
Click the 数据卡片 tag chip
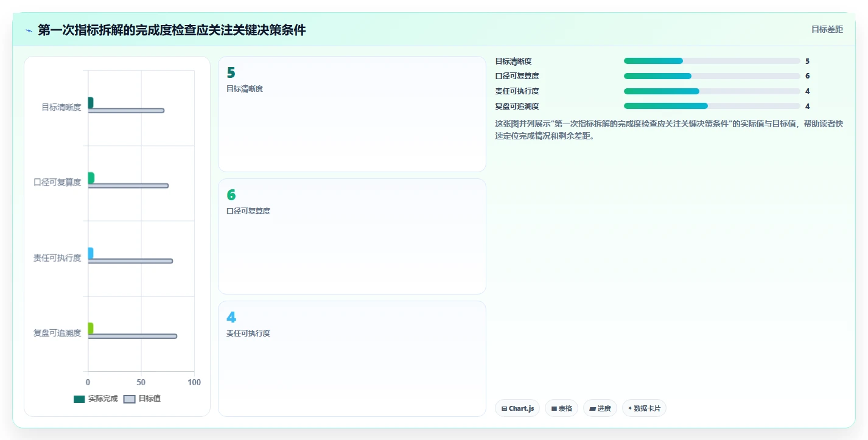tap(644, 408)
